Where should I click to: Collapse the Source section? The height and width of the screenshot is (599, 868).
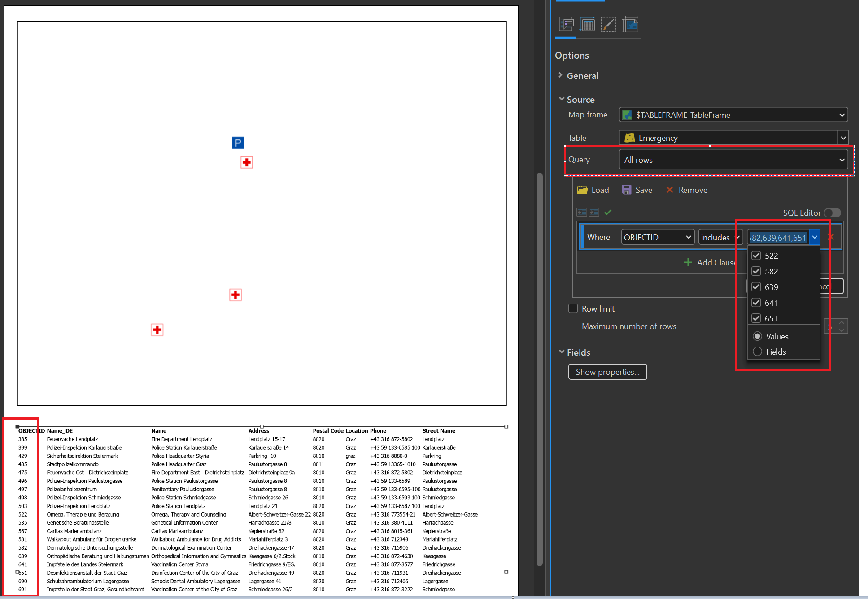click(561, 99)
